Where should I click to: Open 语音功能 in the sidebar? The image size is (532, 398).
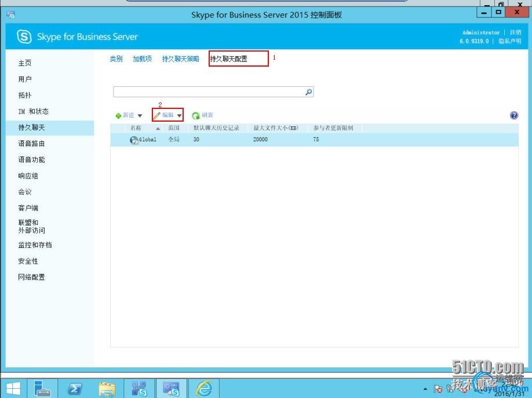click(31, 159)
